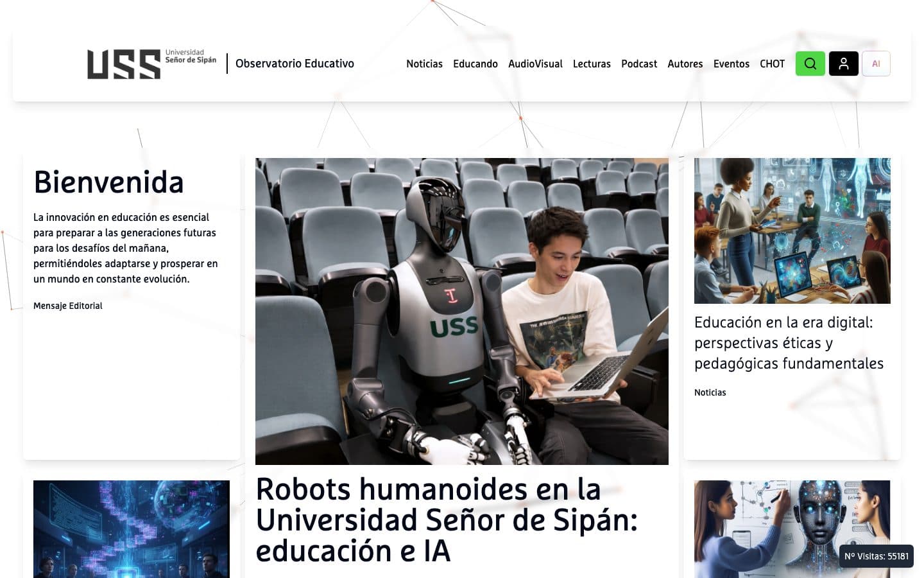Image resolution: width=924 pixels, height=578 pixels.
Task: Click the Observatorio Educativo site title
Action: 295,64
